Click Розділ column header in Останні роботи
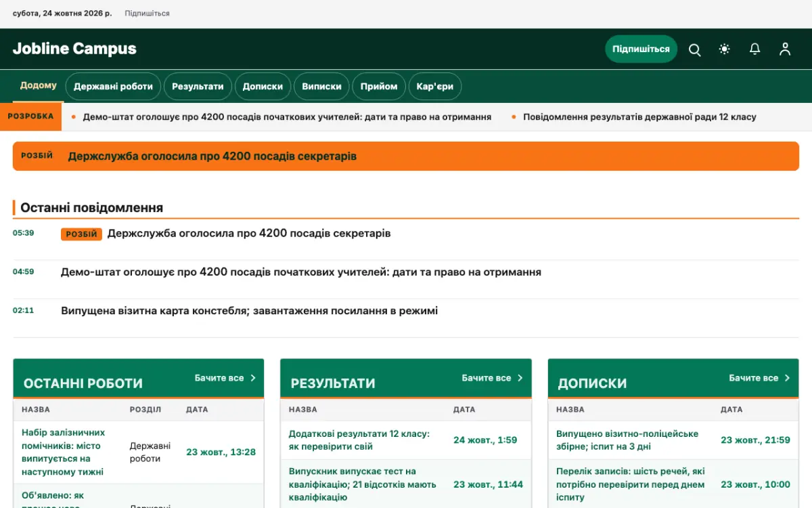Screen dimensions: 812x508 click(x=145, y=410)
